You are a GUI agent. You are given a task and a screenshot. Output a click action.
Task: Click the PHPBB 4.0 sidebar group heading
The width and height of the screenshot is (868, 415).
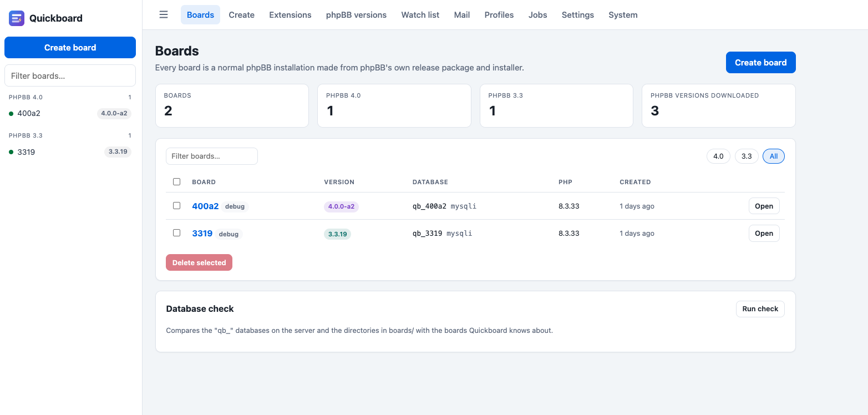26,97
